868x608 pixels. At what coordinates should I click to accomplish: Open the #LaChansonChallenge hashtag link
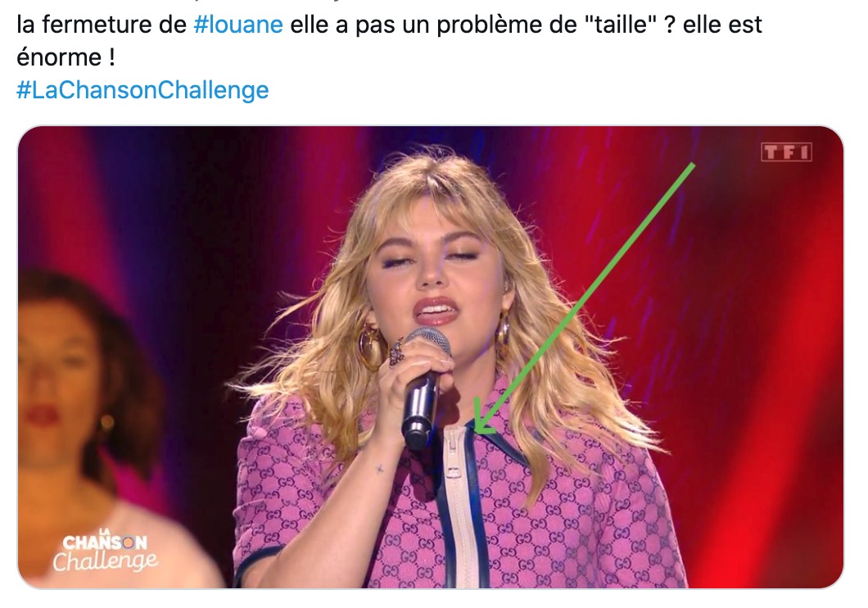(142, 90)
